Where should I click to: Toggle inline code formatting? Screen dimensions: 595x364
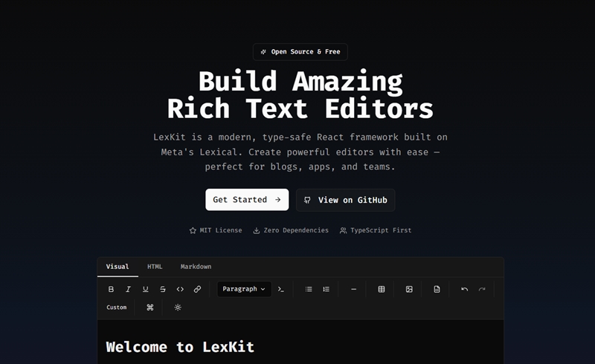(x=180, y=289)
